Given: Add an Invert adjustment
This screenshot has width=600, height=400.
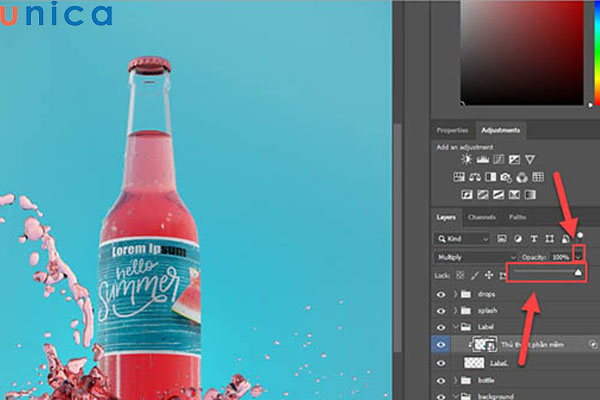Looking at the screenshot, I should (x=467, y=195).
